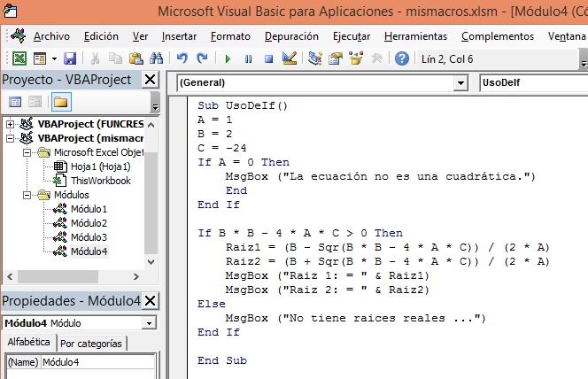Open the Herramientas menu
The image size is (588, 379).
(416, 36)
